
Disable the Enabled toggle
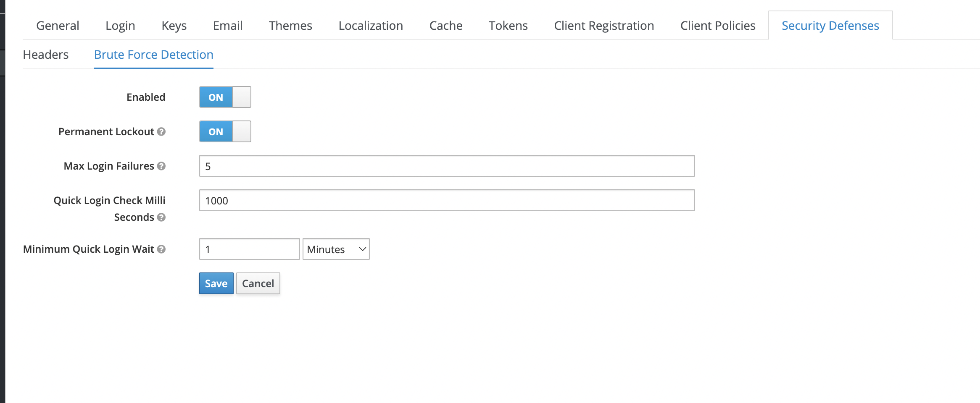pos(225,97)
